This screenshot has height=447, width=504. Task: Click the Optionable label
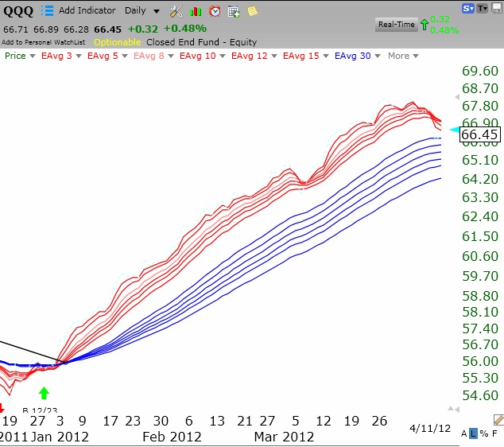[x=118, y=42]
